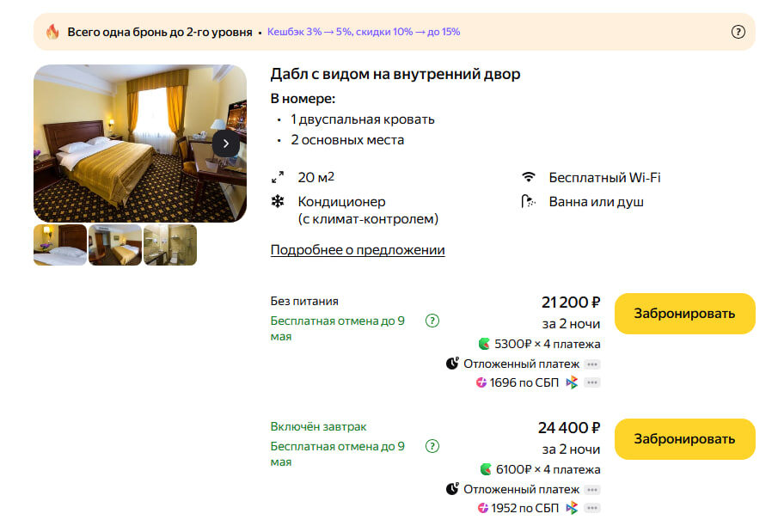Screen dimensions: 778x532
Task: Click question mark near free cancellation for breakfast offer
Action: click(x=432, y=446)
